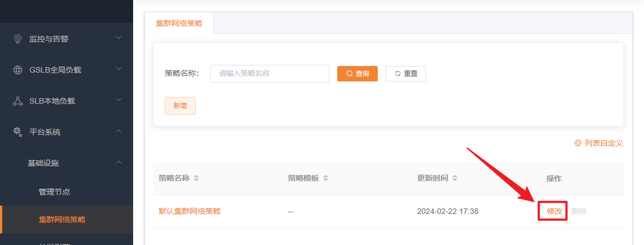The image size is (644, 245).
Task: Click the 策略模板 column header
Action: (x=303, y=178)
